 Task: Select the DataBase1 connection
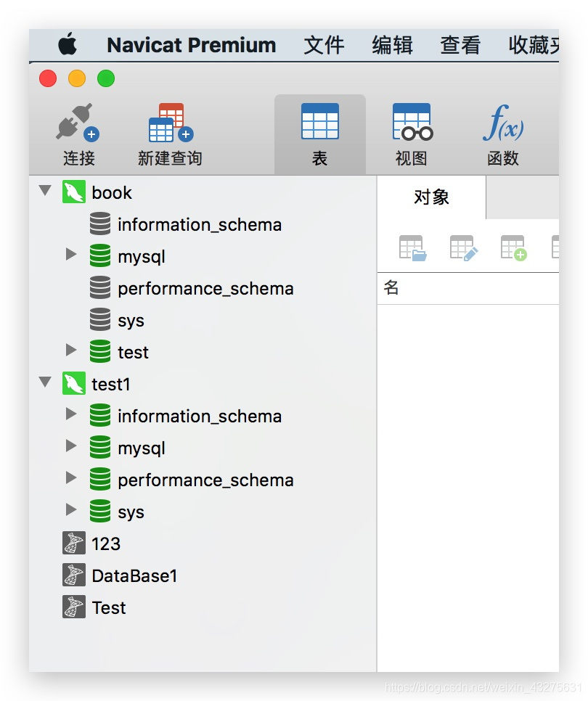133,575
